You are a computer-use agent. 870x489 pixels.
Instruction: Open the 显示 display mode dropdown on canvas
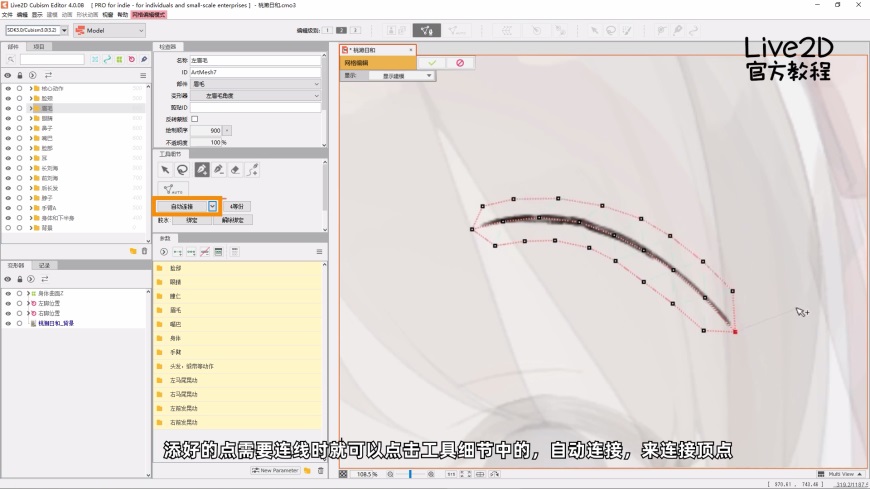(x=401, y=75)
